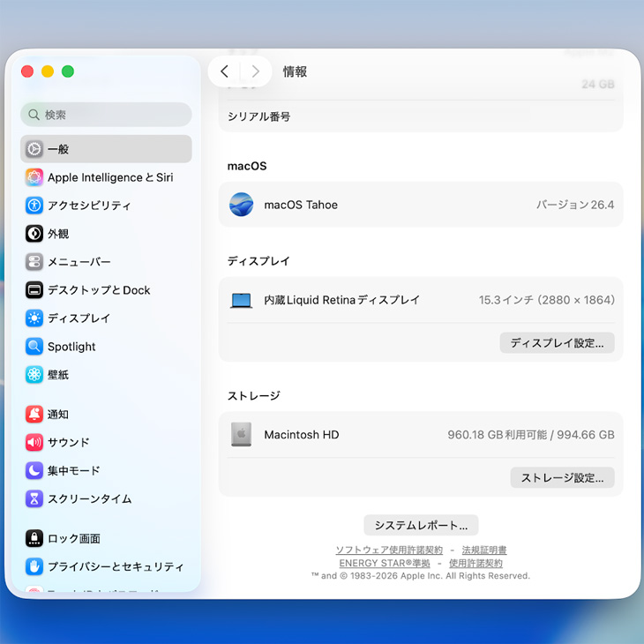The height and width of the screenshot is (644, 644).
Task: Open the 壁紙 wallpaper icon
Action: coord(34,375)
